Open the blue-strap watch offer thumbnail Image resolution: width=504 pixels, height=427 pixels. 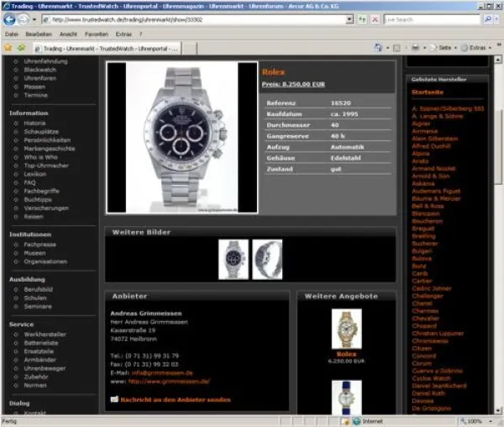pos(346,397)
